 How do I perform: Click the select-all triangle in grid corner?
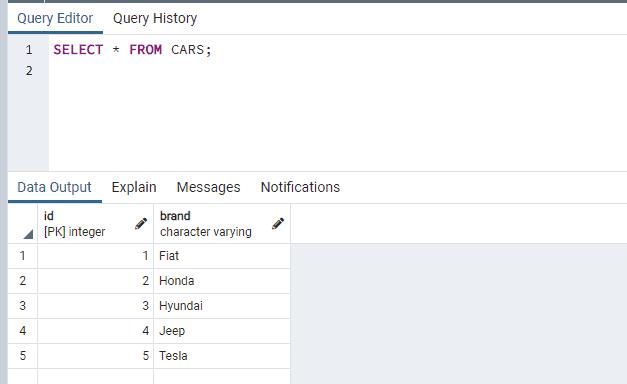point(28,234)
